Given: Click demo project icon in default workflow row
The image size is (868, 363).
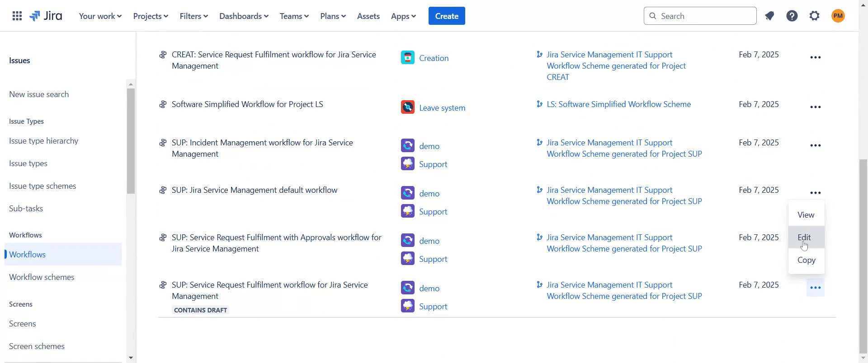Looking at the screenshot, I should pyautogui.click(x=408, y=193).
